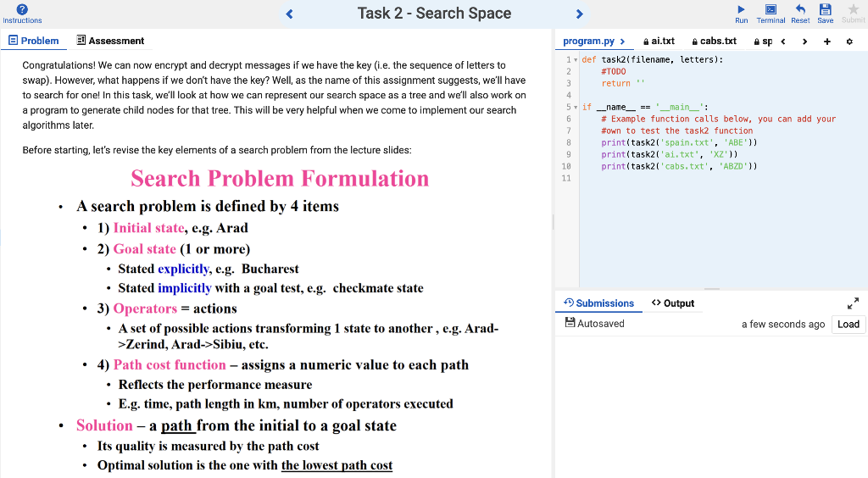Click the 'Path cost function' slide text

[170, 365]
